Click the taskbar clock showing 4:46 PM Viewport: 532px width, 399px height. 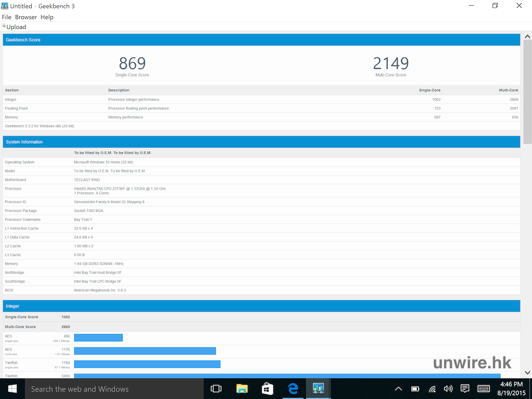click(510, 389)
